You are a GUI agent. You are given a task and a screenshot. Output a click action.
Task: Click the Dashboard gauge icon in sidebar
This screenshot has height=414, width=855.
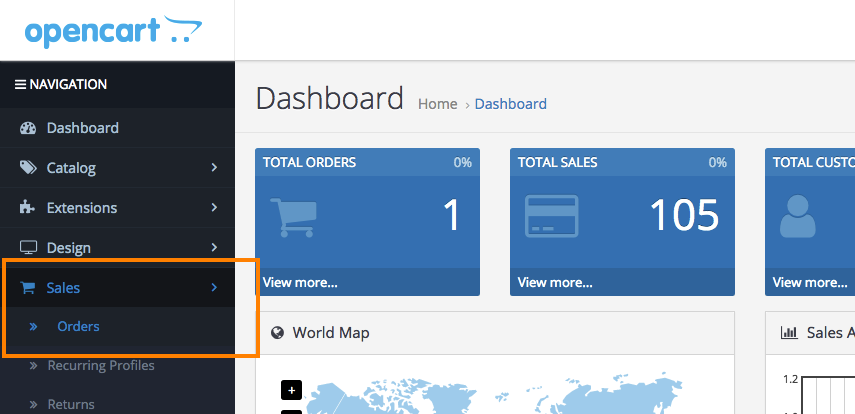[x=28, y=128]
